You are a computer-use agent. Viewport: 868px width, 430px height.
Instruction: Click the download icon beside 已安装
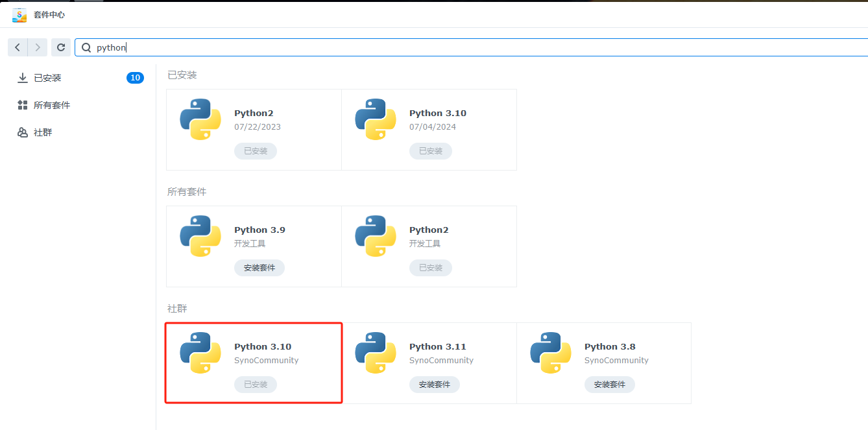point(23,78)
